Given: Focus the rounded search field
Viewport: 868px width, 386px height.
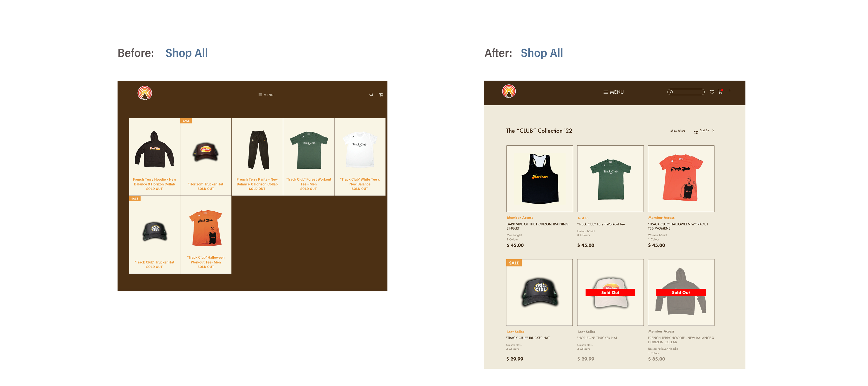Looking at the screenshot, I should click(686, 92).
